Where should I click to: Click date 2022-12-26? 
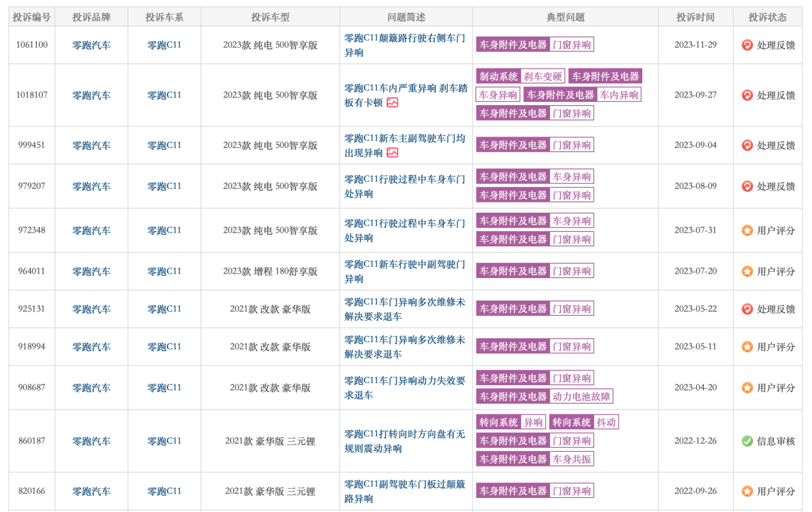(695, 441)
